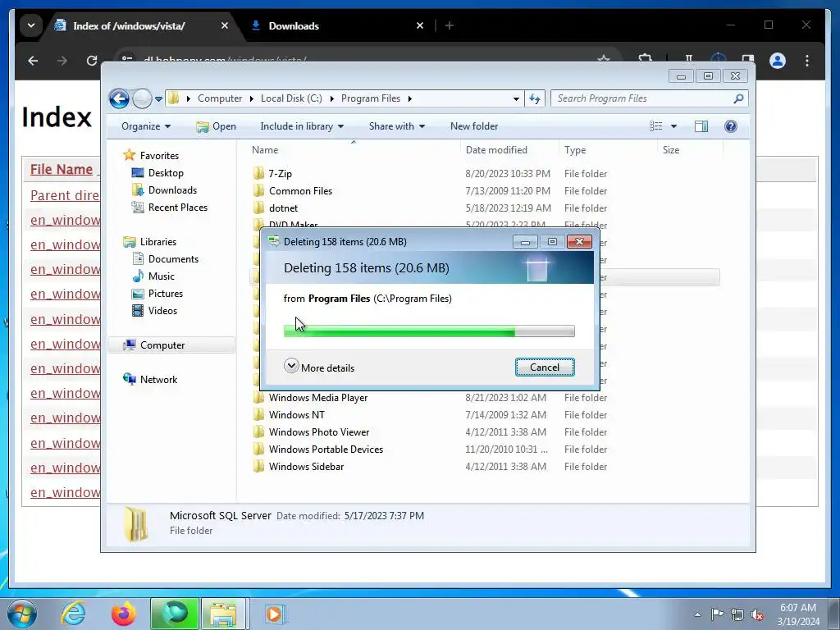Click the Change your view icon
840x630 pixels.
point(655,126)
